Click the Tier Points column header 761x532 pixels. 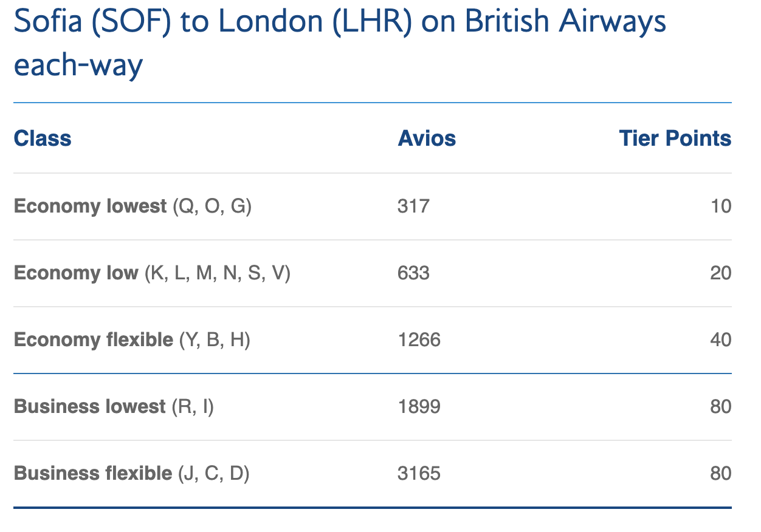[675, 138]
